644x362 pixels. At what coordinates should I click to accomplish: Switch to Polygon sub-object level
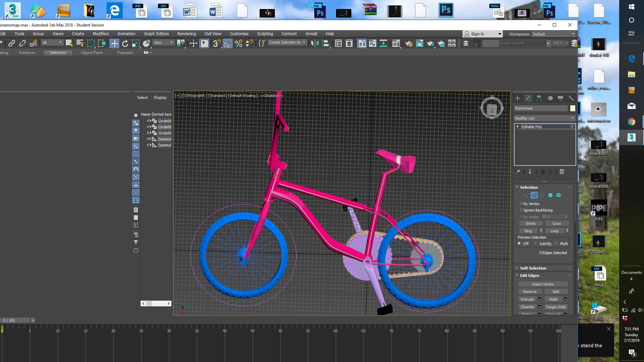[x=550, y=195]
